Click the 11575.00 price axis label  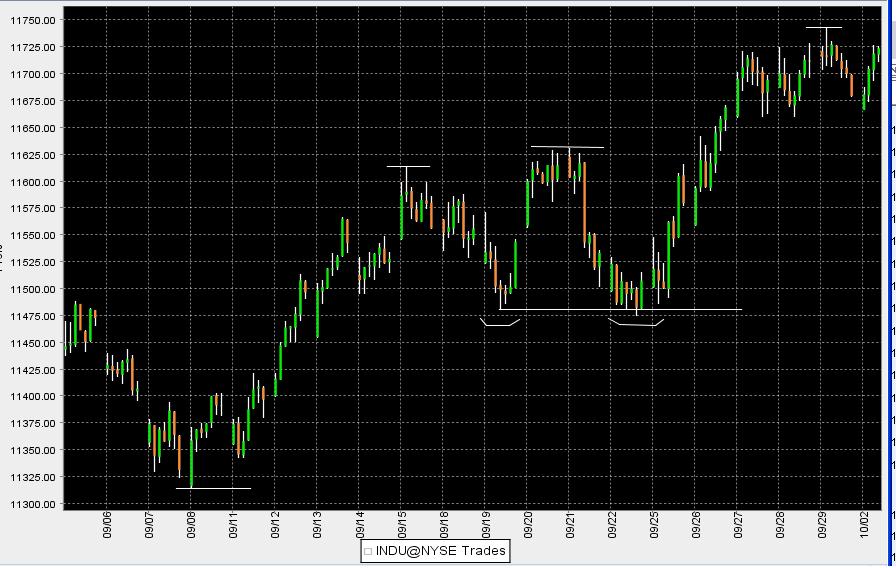pos(33,209)
